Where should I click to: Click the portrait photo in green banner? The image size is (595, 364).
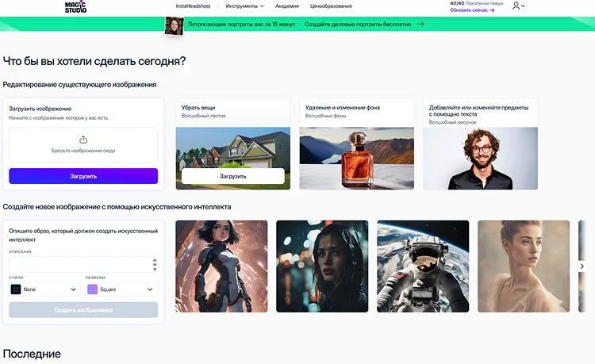(x=175, y=26)
